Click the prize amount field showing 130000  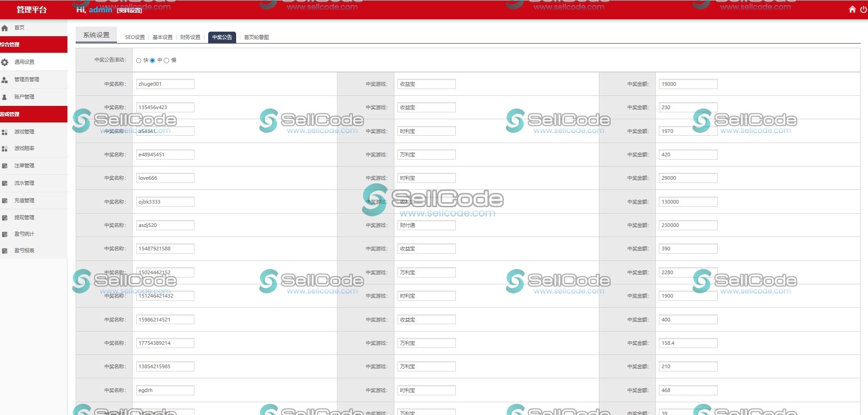[x=688, y=202]
